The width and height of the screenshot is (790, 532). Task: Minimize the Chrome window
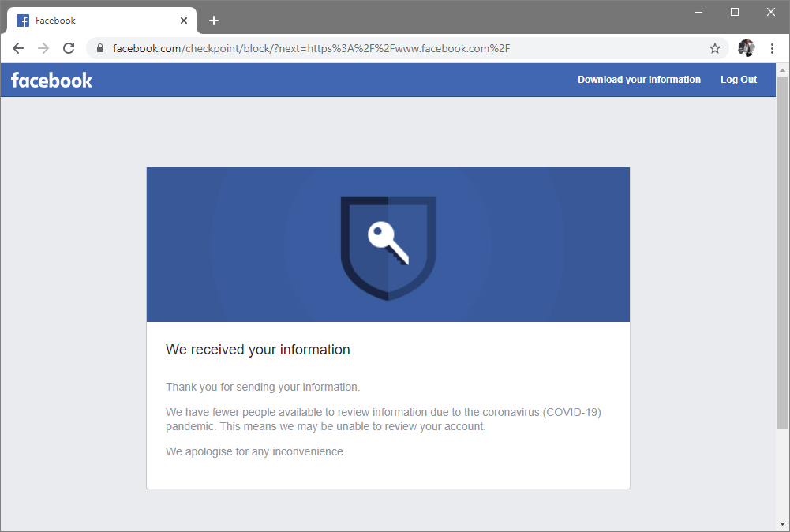698,12
